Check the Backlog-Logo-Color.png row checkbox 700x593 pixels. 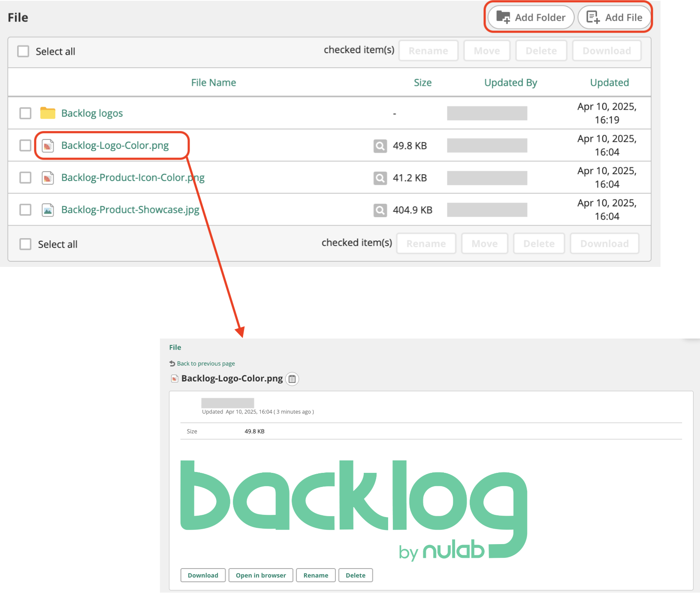pos(26,145)
